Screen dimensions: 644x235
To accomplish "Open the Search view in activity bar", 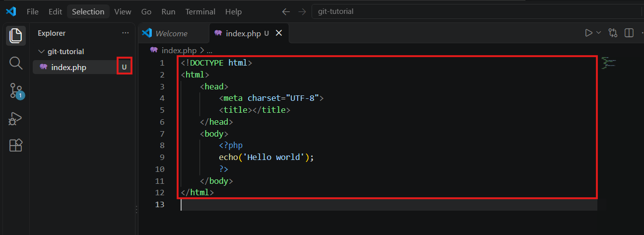I will tap(16, 63).
